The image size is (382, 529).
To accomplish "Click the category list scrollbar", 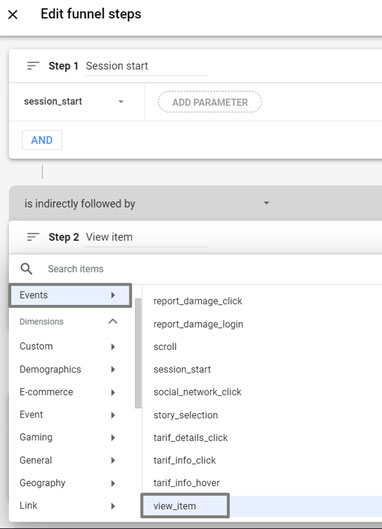I will (x=138, y=353).
